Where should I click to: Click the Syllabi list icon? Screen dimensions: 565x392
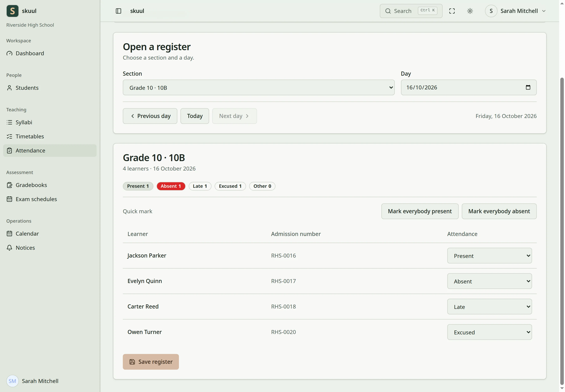[x=9, y=122]
